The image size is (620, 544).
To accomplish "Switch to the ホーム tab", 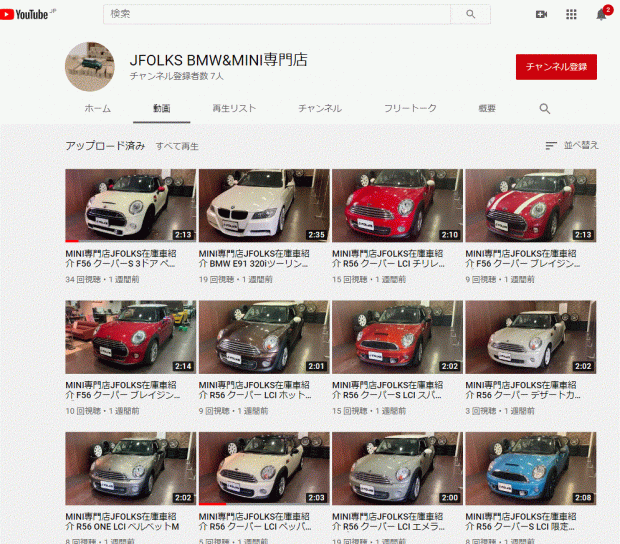I will [x=98, y=108].
